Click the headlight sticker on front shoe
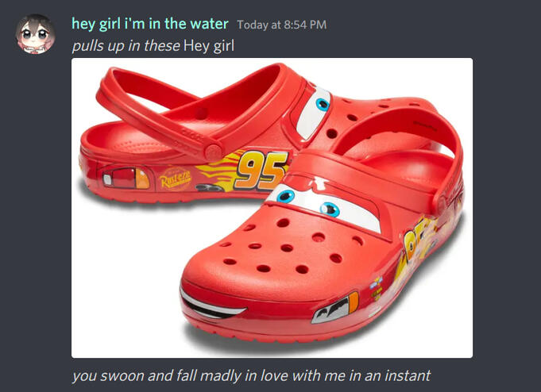The height and width of the screenshot is (392, 541). click(335, 308)
